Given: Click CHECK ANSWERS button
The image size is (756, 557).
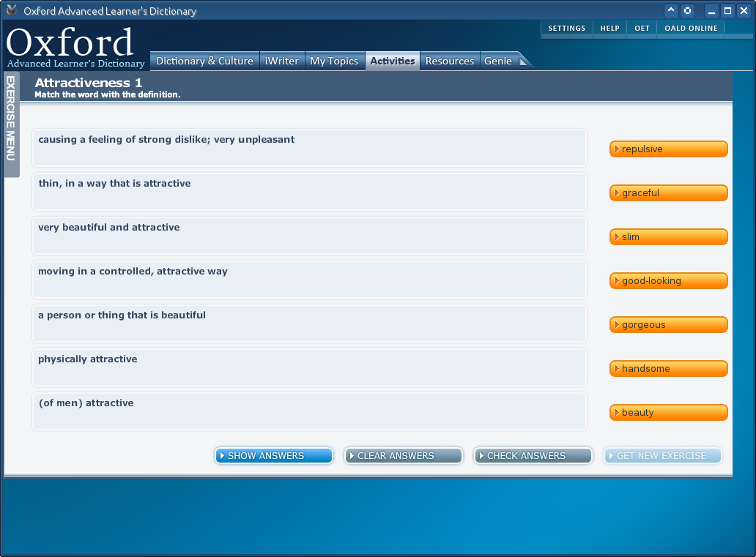Looking at the screenshot, I should [533, 456].
